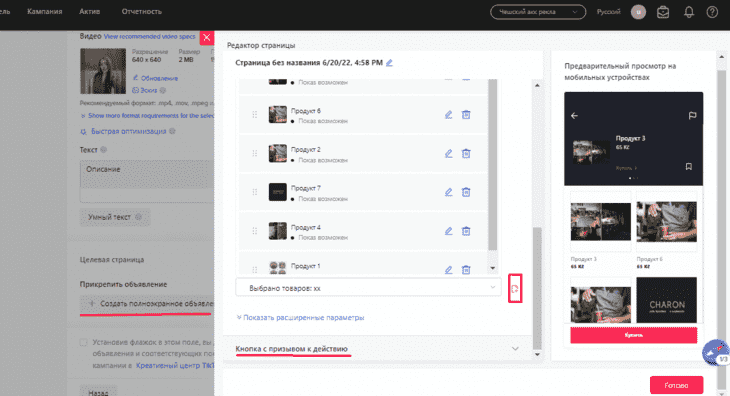Grab drag handle of Продукт 7 row
730x396 pixels.
[255, 192]
